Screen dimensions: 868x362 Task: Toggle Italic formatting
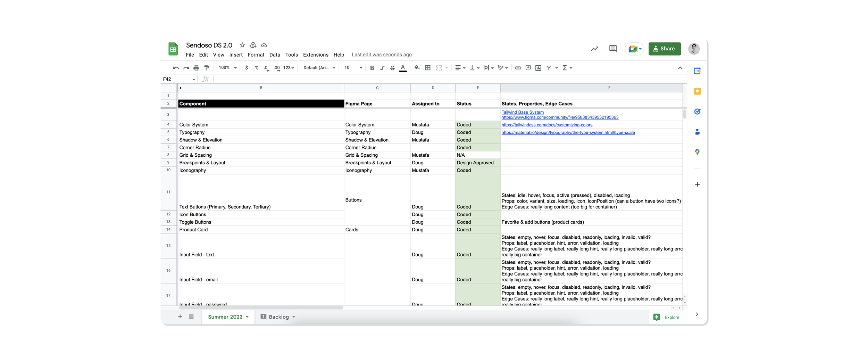pos(382,68)
